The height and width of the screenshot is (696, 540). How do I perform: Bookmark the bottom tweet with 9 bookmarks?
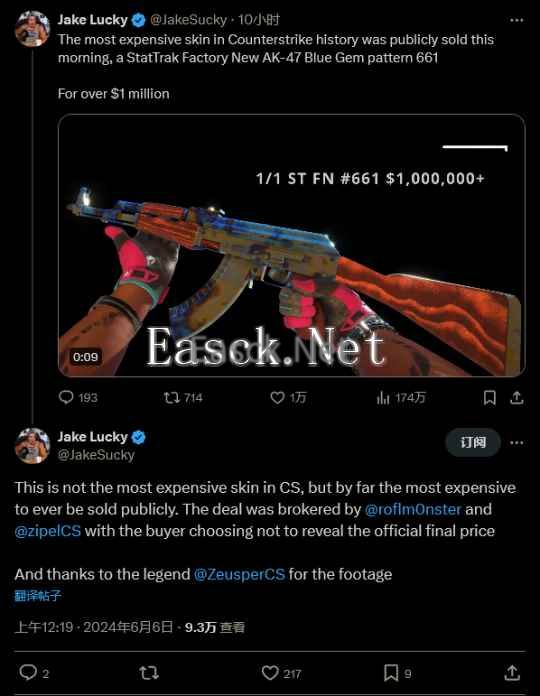(x=398, y=673)
